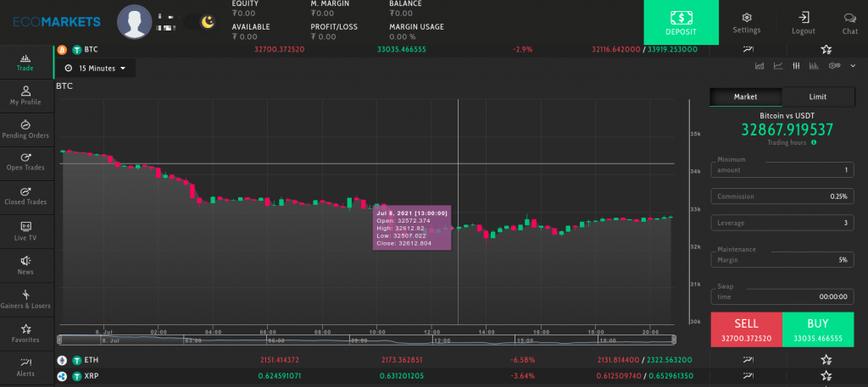Click the Commission 0.25% field
This screenshot has width=868, height=387.
tap(782, 196)
